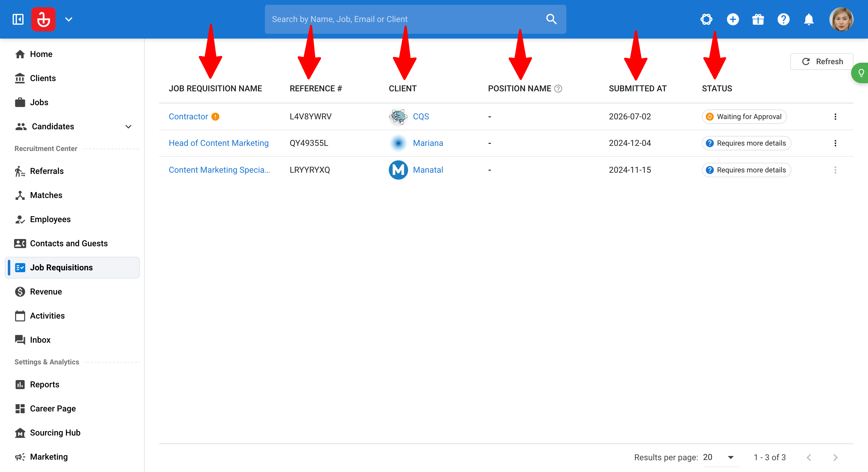
Task: Open the green lightbulb tips tab
Action: pos(860,73)
